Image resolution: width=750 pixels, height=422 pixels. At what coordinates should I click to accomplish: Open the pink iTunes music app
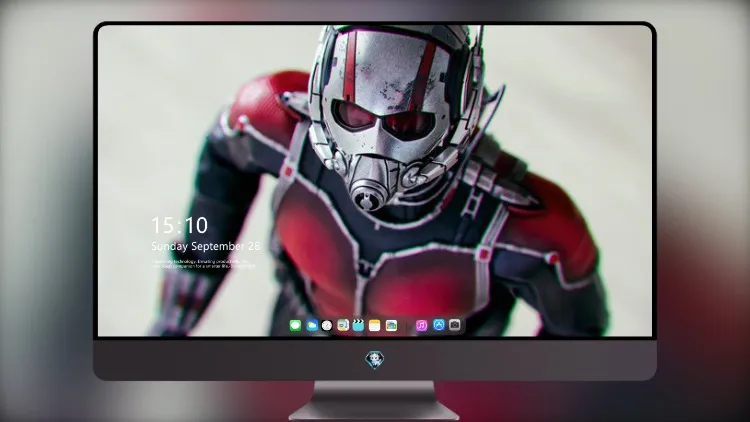(x=421, y=325)
